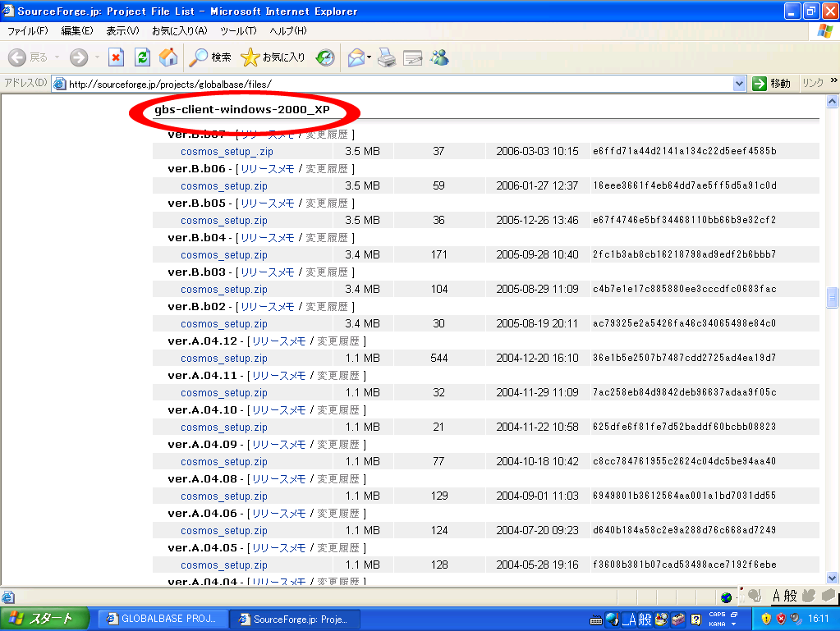Open the History toolbar icon

point(325,57)
